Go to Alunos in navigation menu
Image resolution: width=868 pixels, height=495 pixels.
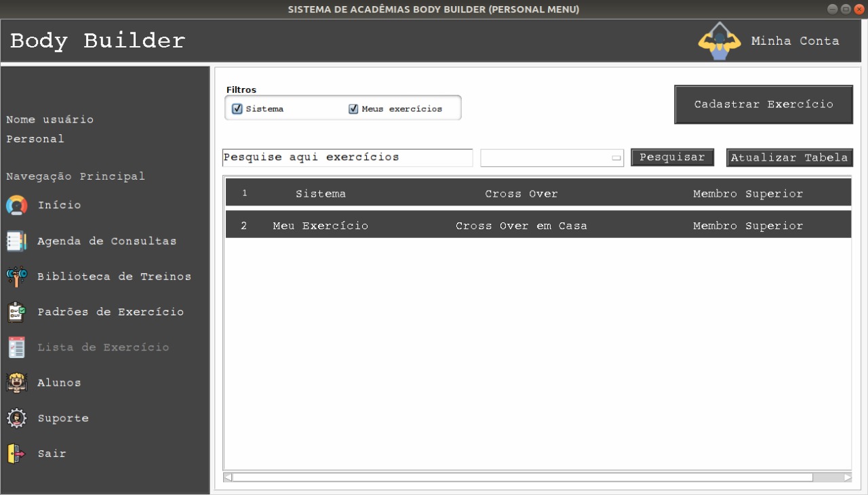click(x=59, y=383)
